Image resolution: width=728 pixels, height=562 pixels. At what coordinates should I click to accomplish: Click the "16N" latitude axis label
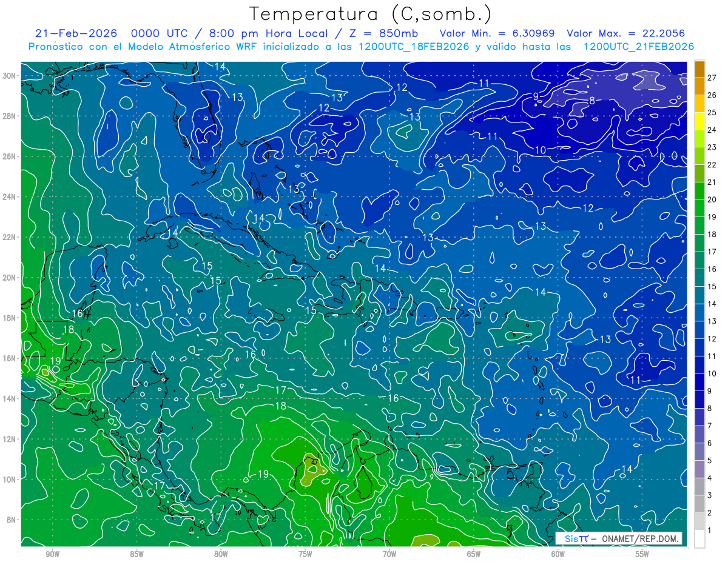tap(10, 358)
